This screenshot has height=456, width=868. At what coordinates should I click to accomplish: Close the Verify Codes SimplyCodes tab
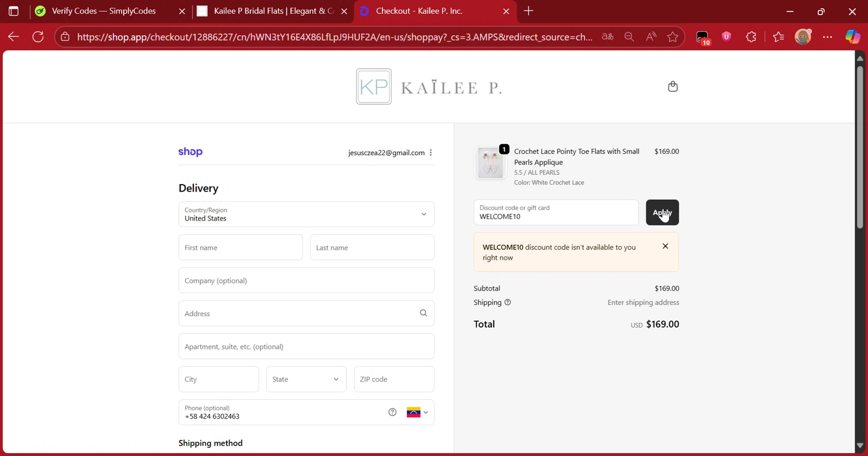[x=182, y=11]
